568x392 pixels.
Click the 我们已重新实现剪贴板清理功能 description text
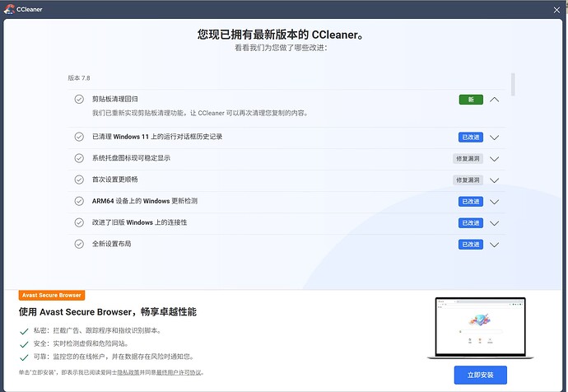pos(200,113)
